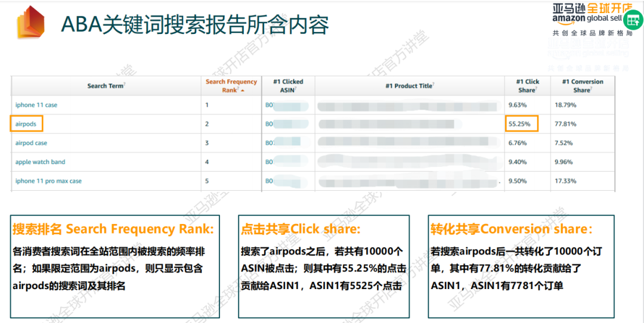Click the "9.50%" click share value

tap(518, 181)
